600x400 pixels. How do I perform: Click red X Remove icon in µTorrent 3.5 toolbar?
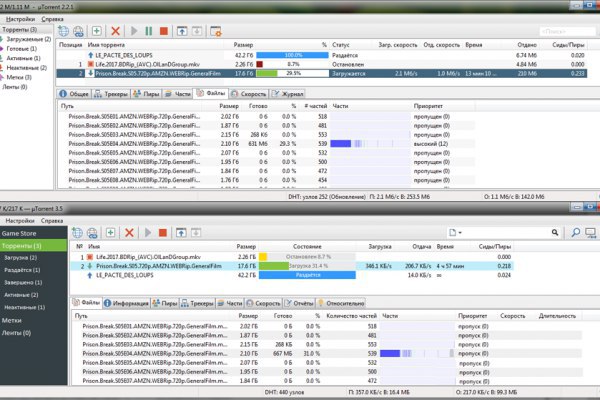tap(129, 232)
